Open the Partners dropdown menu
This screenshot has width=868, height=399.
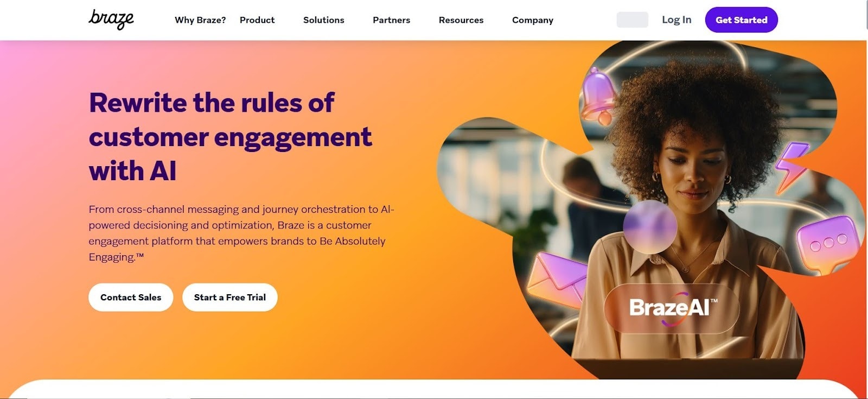[x=391, y=20]
